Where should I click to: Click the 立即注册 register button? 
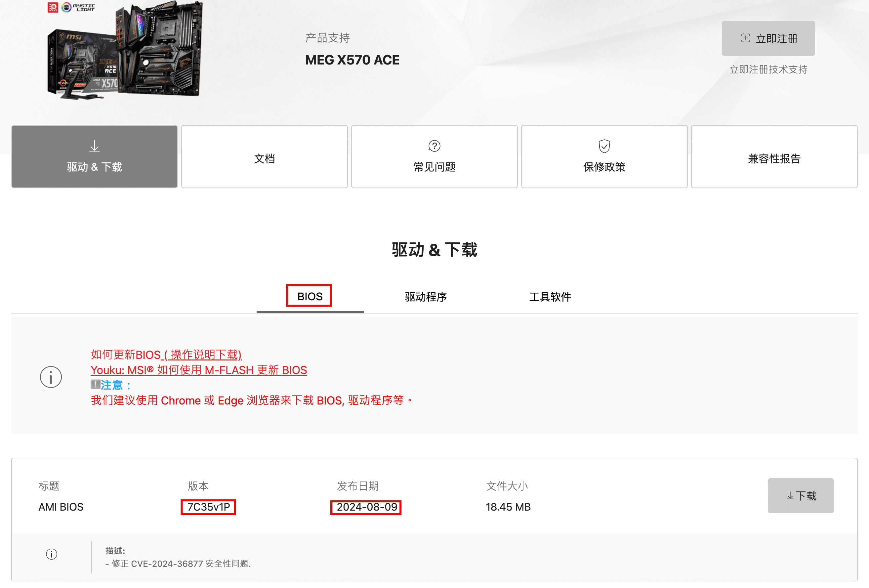click(x=768, y=38)
